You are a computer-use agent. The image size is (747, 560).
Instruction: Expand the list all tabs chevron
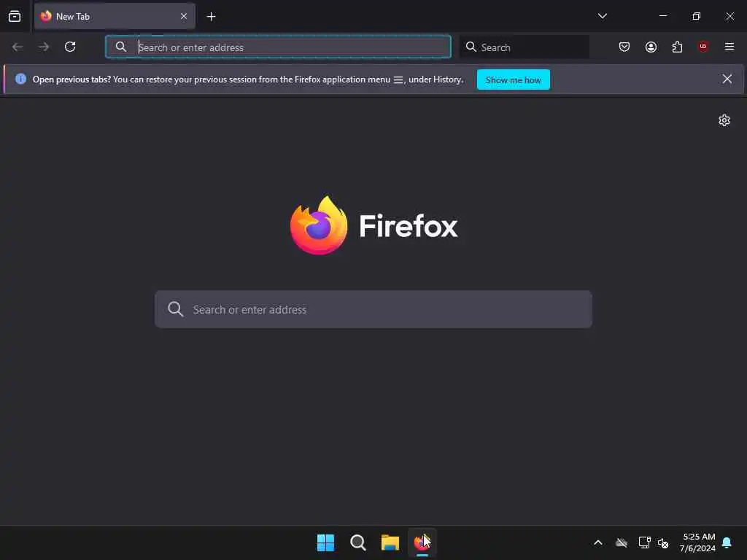pos(602,16)
